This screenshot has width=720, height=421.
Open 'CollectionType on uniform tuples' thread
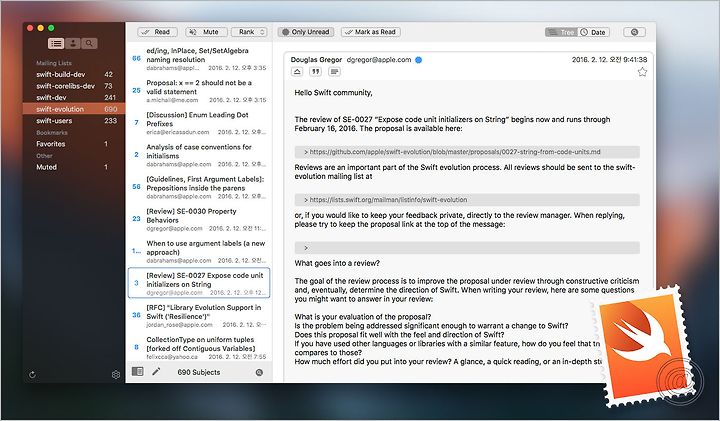(199, 348)
